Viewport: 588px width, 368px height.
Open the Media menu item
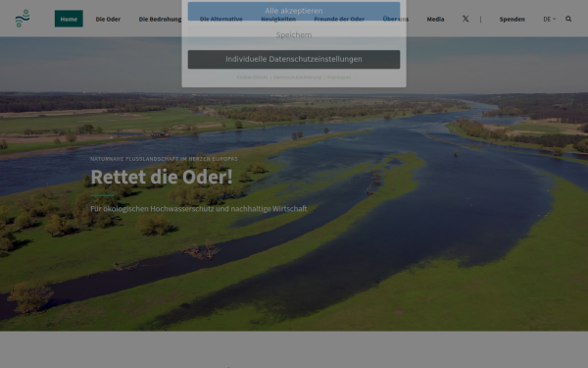click(x=435, y=20)
